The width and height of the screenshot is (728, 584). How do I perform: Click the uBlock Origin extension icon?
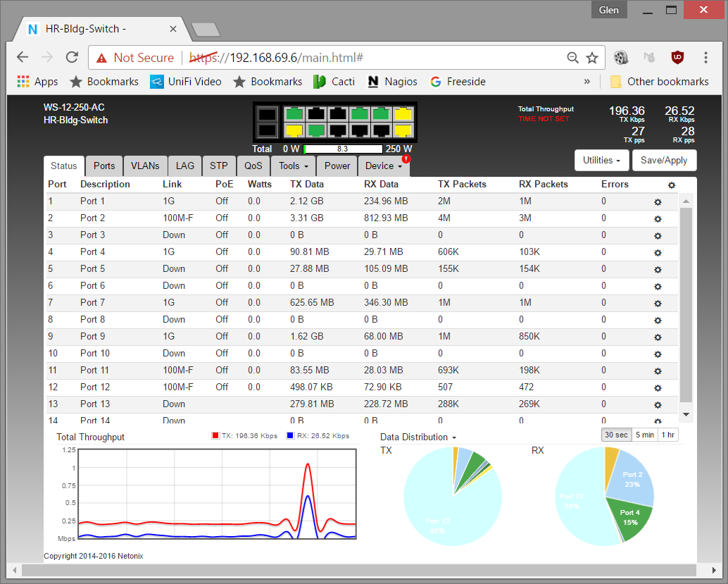coord(677,58)
